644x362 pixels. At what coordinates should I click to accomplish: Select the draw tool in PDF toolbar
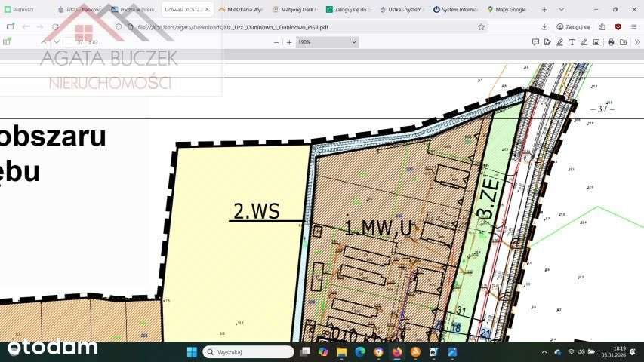584,42
